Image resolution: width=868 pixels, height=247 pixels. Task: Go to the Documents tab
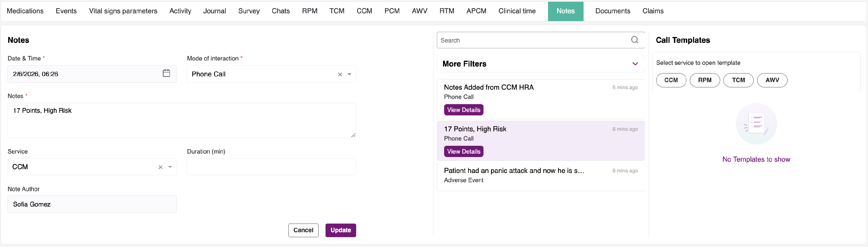(x=612, y=11)
